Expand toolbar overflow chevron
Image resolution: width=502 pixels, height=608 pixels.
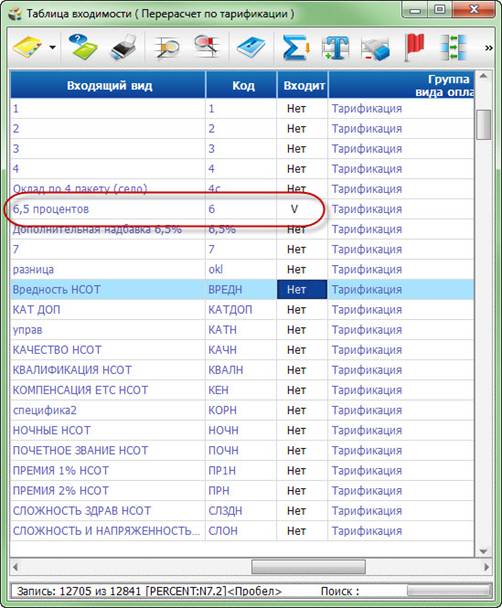click(489, 48)
